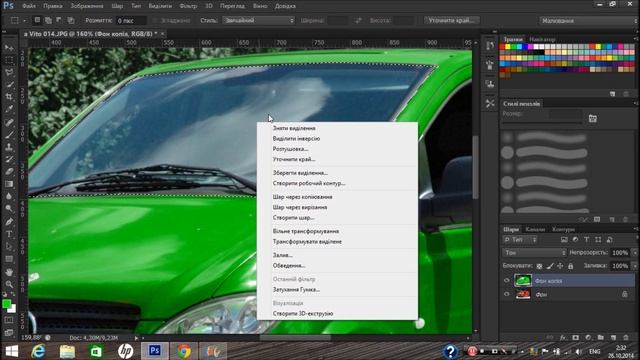The height and width of the screenshot is (360, 640).
Task: Select the Eraser tool
Action: click(x=9, y=171)
